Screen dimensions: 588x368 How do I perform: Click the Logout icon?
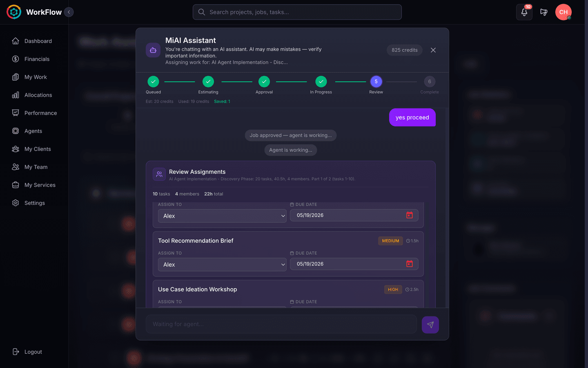point(16,352)
